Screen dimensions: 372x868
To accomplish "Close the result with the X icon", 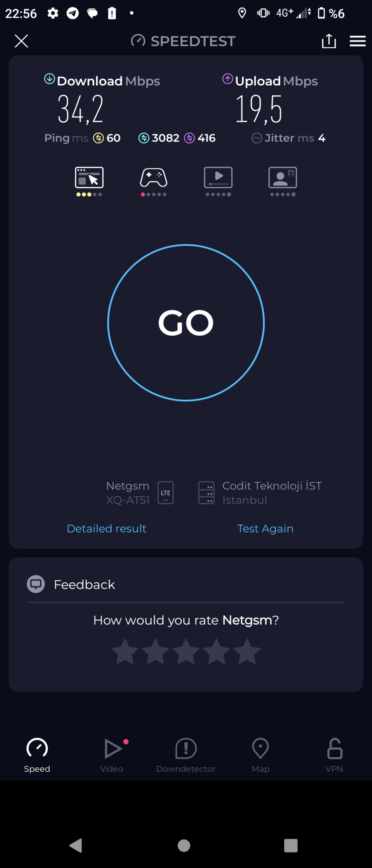I will click(x=21, y=41).
